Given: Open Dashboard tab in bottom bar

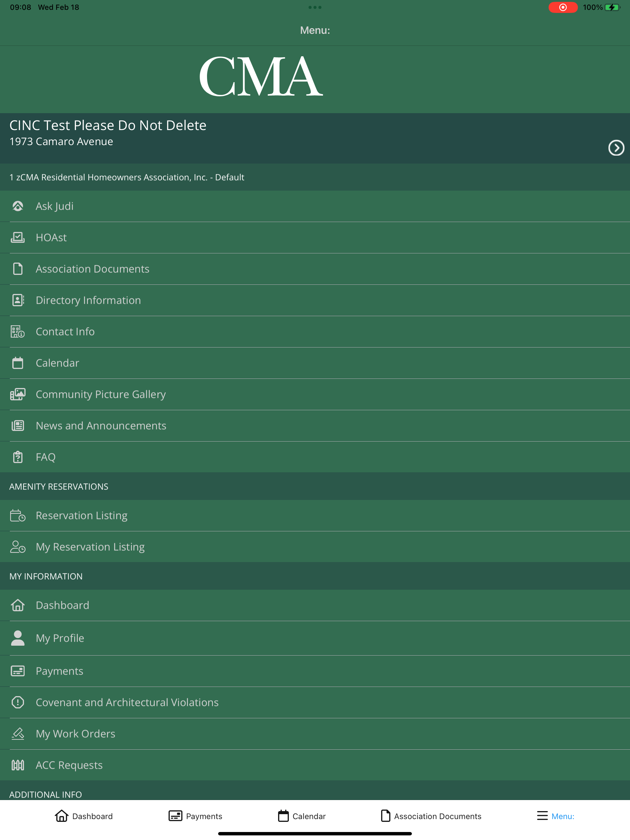Looking at the screenshot, I should click(84, 816).
